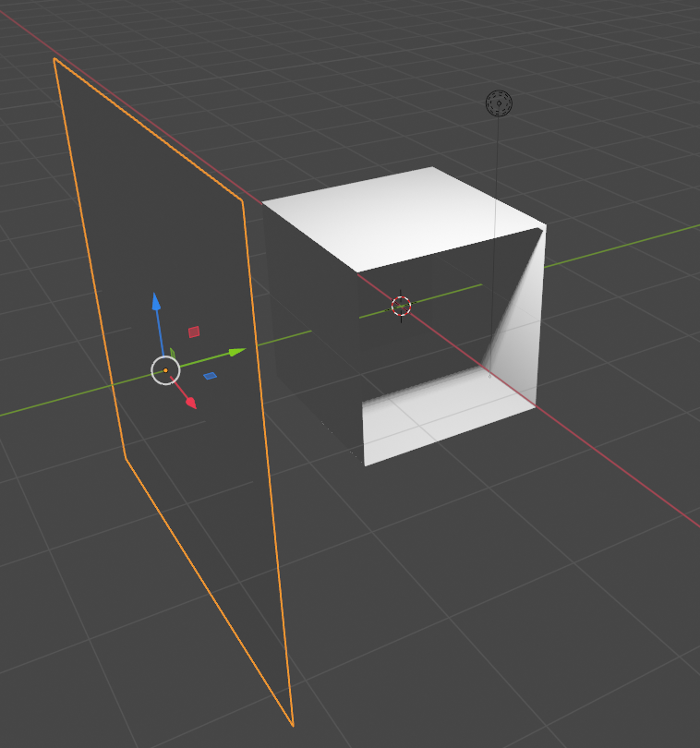
Task: Click the red square plane-constraint gizmo handle
Action: point(194,332)
